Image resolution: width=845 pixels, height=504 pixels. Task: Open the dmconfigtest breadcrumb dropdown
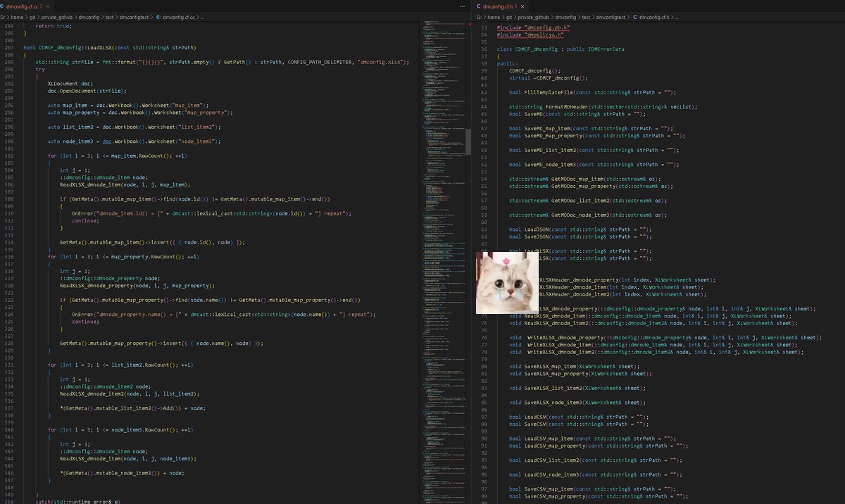pyautogui.click(x=132, y=17)
